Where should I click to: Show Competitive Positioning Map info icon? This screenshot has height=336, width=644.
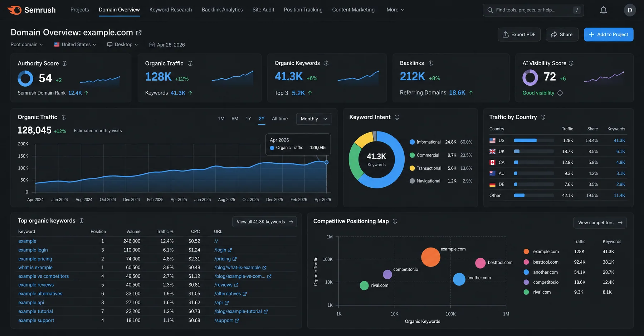pyautogui.click(x=395, y=221)
